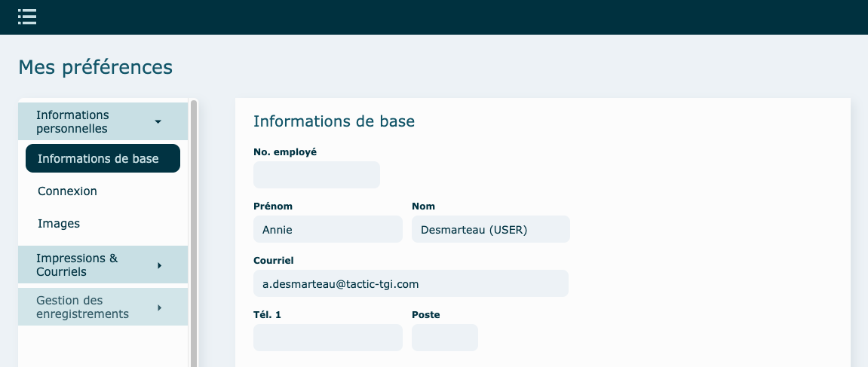868x367 pixels.
Task: Focus the No. employé input field
Action: 316,175
